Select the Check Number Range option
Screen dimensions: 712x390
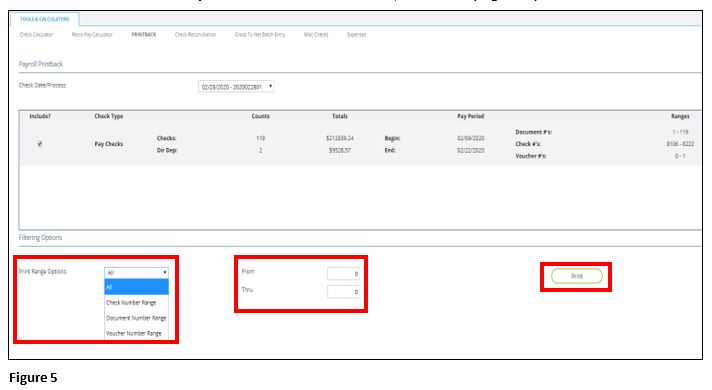click(x=136, y=302)
